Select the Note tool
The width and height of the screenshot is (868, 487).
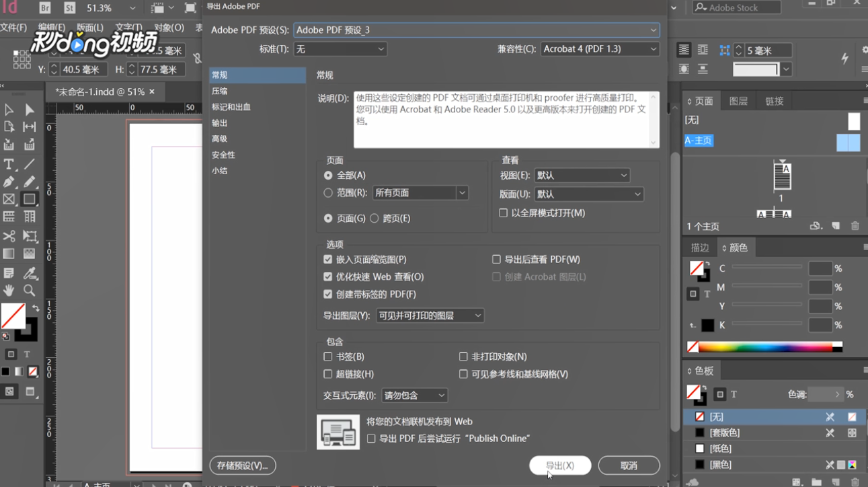tap(9, 273)
